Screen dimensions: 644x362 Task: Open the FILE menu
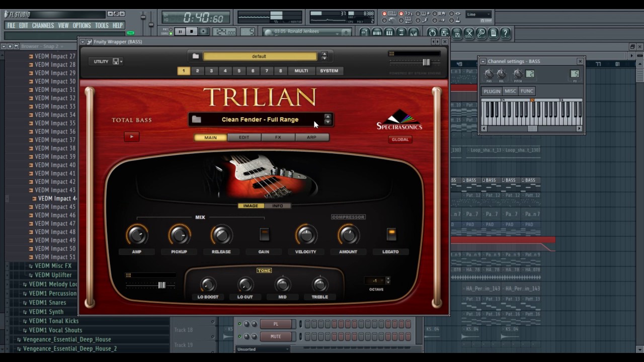coord(11,26)
